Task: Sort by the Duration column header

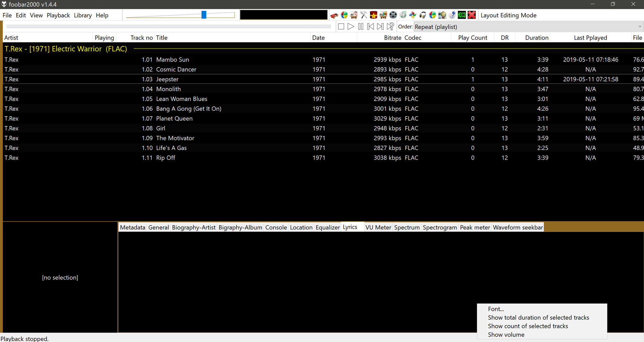Action: (532, 38)
